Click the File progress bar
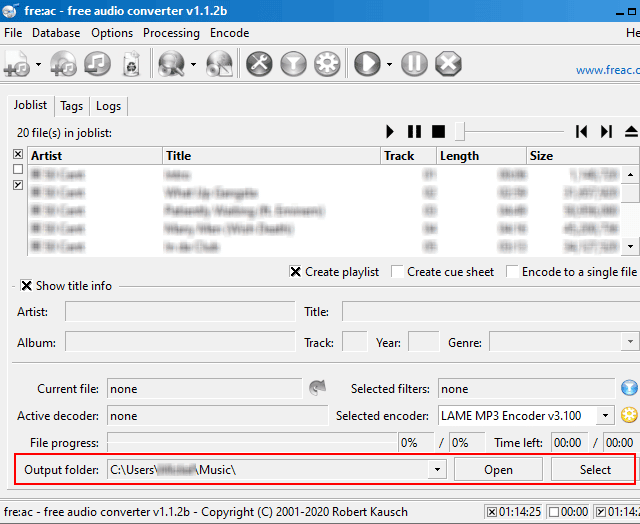This screenshot has width=640, height=524. pyautogui.click(x=252, y=443)
